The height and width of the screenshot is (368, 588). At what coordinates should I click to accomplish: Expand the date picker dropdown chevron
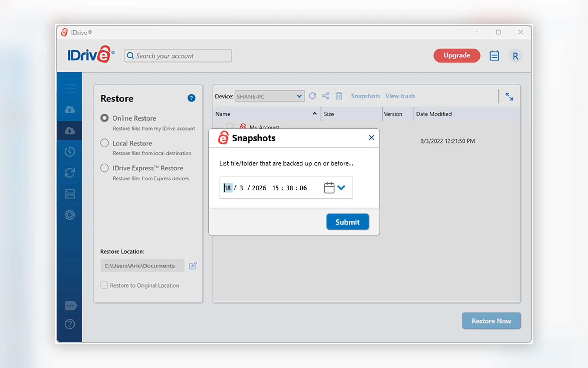coord(341,187)
